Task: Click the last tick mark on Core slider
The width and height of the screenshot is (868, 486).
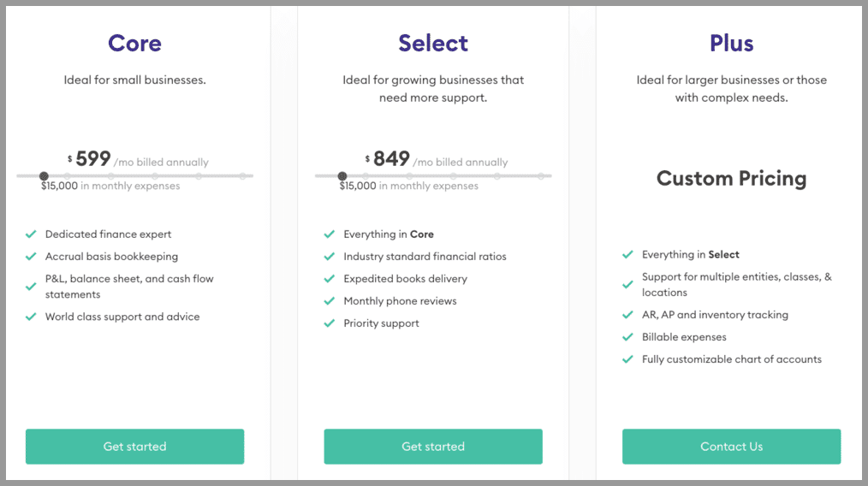Action: click(242, 176)
